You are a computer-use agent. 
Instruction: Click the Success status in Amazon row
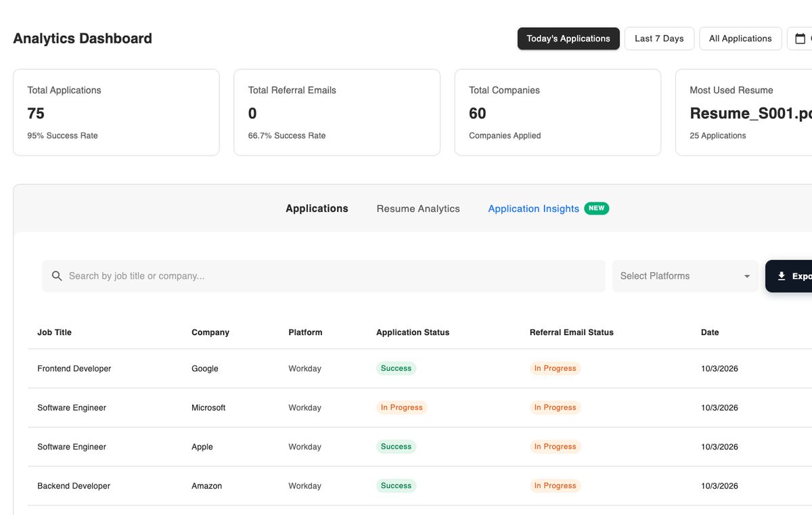pyautogui.click(x=396, y=486)
